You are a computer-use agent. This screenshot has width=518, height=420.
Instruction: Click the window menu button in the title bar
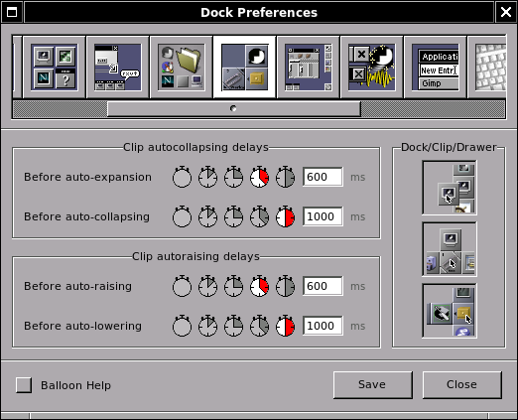12,12
